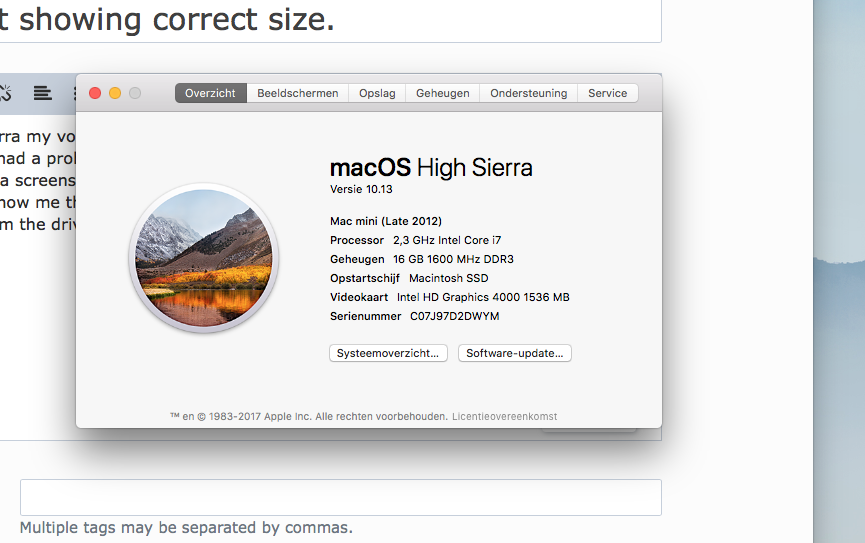
Task: Switch to the Beeldschermen tab
Action: pos(297,93)
